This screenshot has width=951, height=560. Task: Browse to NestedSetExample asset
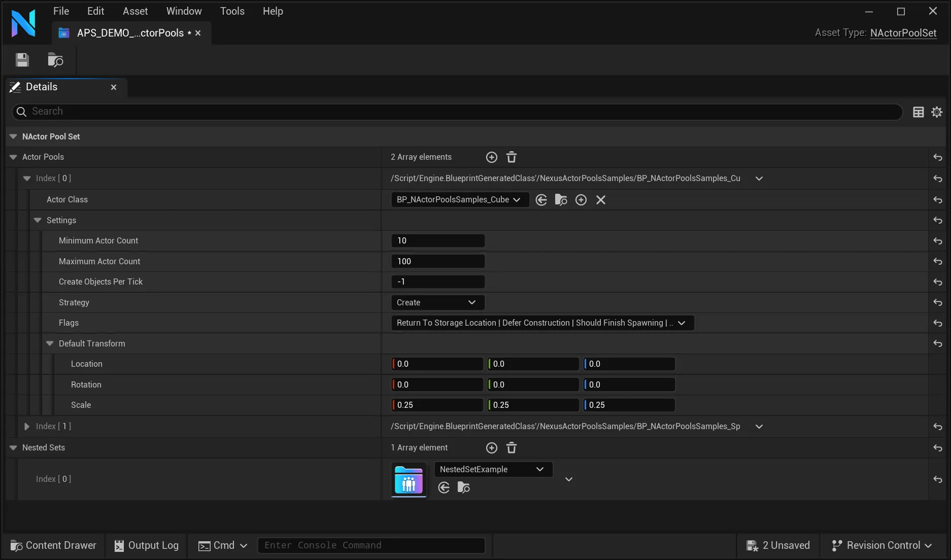tap(463, 487)
